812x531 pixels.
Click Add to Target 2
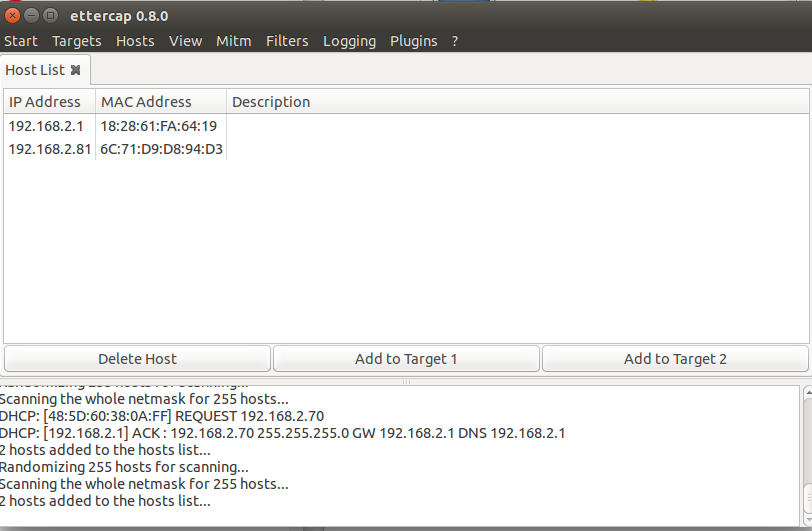(675, 358)
